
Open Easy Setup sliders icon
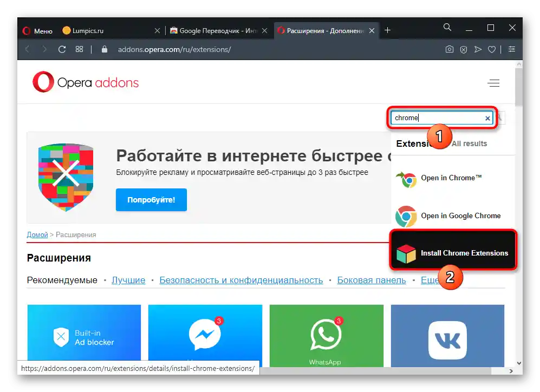[512, 49]
